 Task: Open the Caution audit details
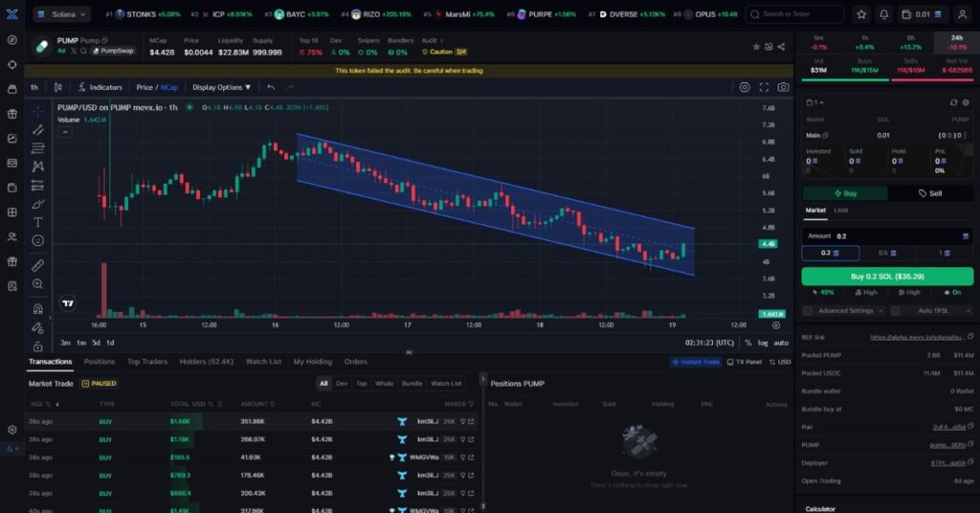444,52
